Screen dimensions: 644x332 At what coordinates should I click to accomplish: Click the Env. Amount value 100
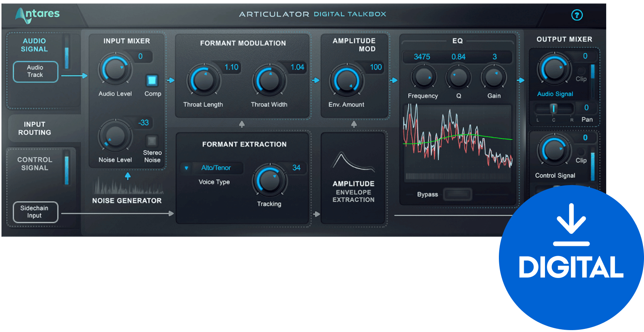click(376, 67)
